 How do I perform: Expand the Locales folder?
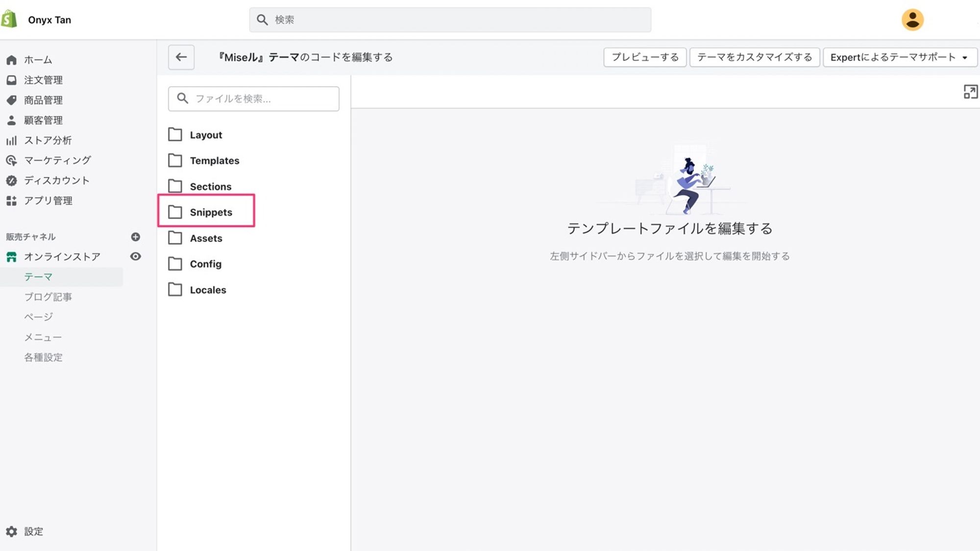coord(208,290)
